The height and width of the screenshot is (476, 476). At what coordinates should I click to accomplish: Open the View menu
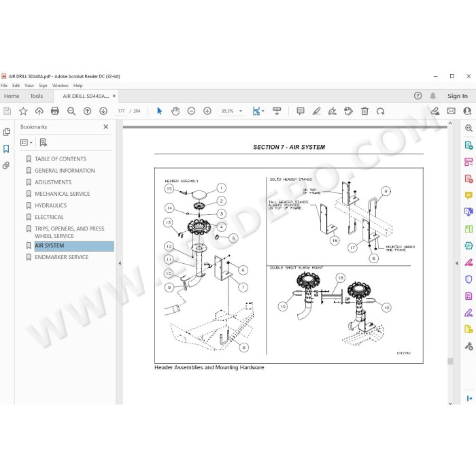[x=29, y=86]
